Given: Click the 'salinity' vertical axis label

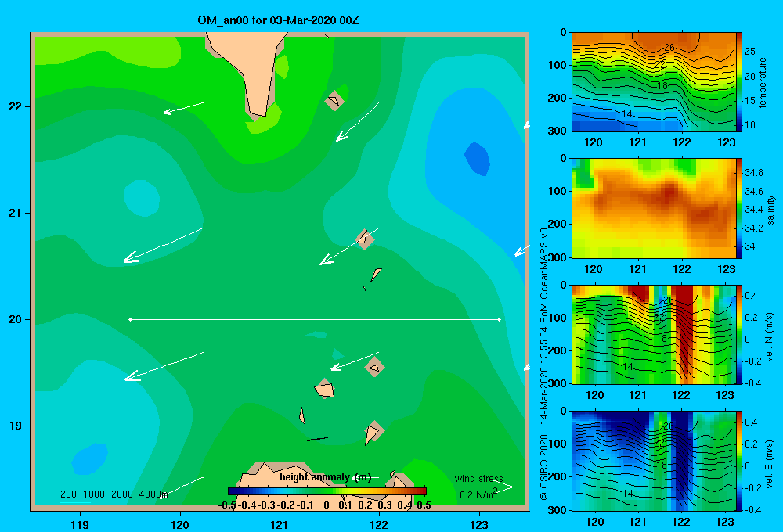Looking at the screenshot, I should point(770,210).
